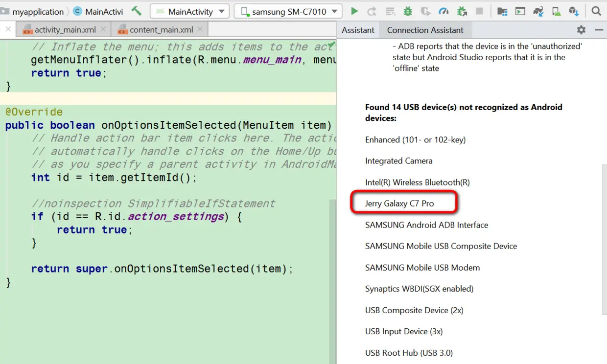Click Apply Changes and Restart Activity icon
Image resolution: width=607 pixels, height=364 pixels.
tap(372, 11)
